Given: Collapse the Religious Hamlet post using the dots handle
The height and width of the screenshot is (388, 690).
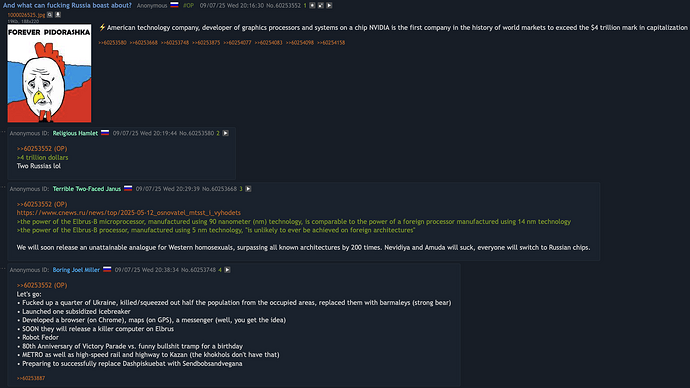Looking at the screenshot, I should [3, 132].
